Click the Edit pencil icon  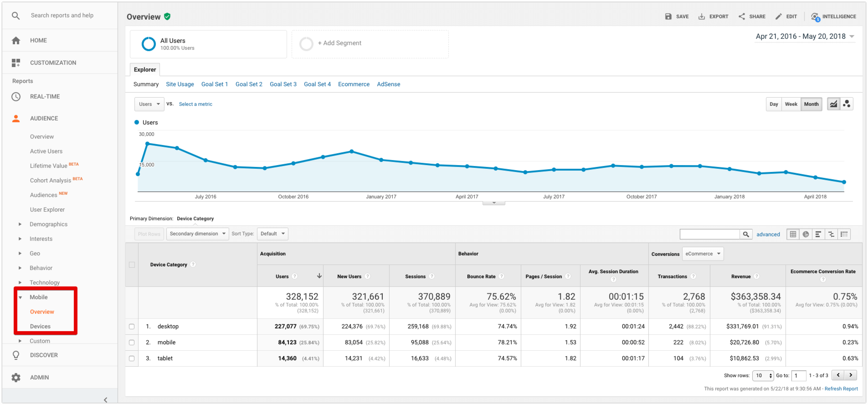pos(779,16)
